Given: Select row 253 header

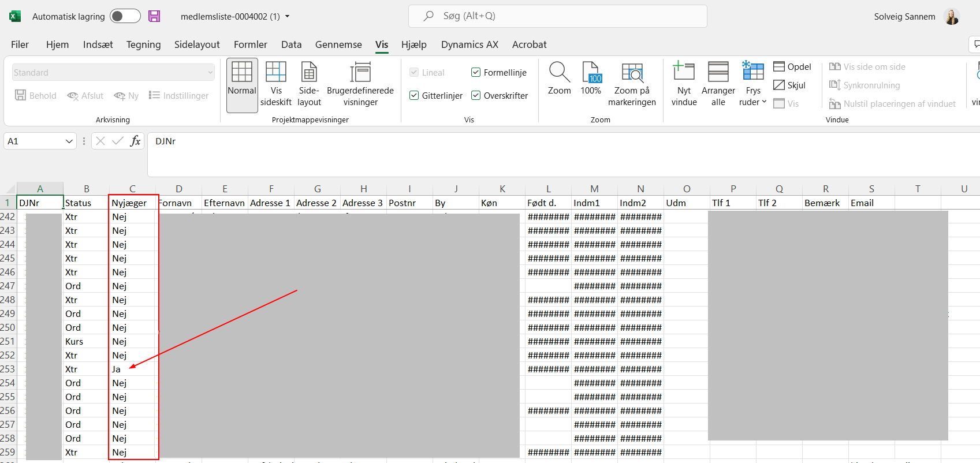Looking at the screenshot, I should 8,369.
